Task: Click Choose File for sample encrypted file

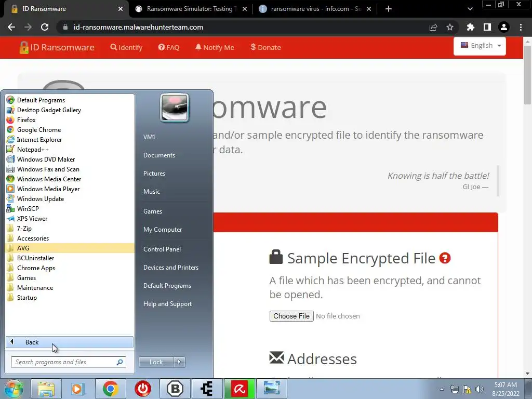Action: 291,316
